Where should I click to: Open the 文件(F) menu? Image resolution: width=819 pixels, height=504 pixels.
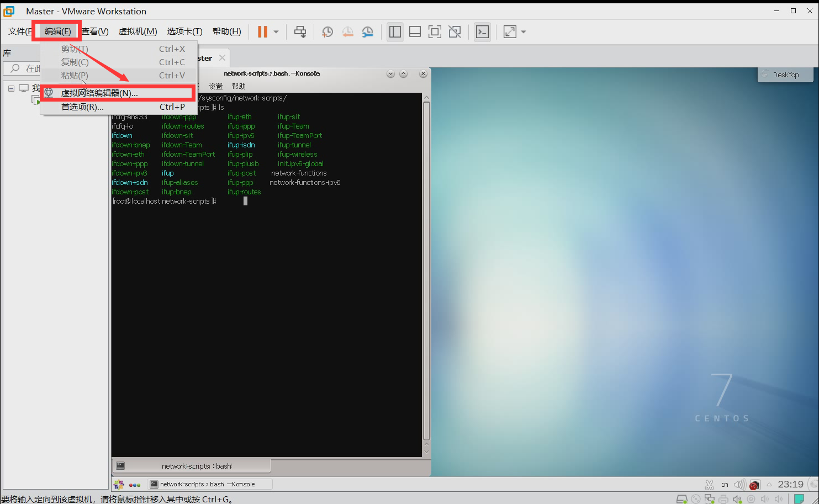click(19, 31)
